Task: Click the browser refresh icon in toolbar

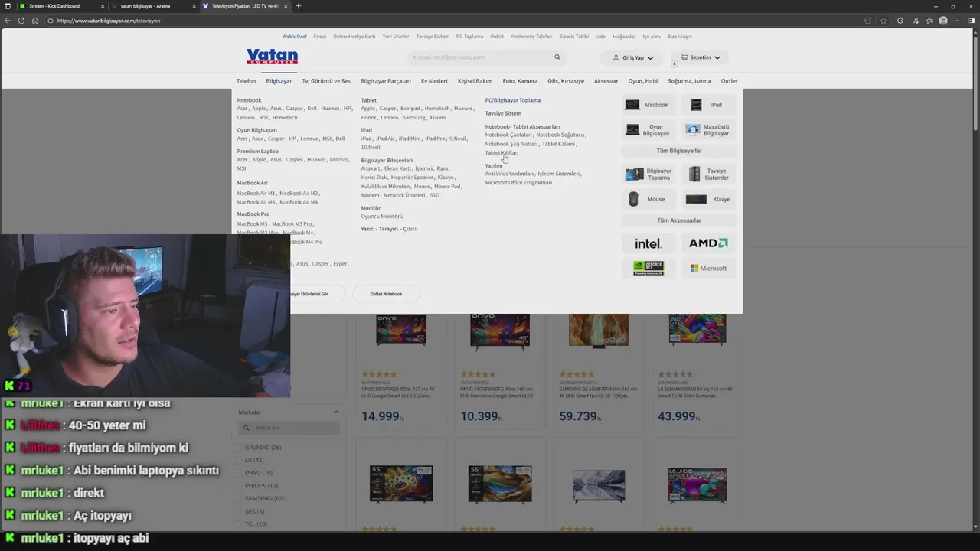Action: point(21,21)
